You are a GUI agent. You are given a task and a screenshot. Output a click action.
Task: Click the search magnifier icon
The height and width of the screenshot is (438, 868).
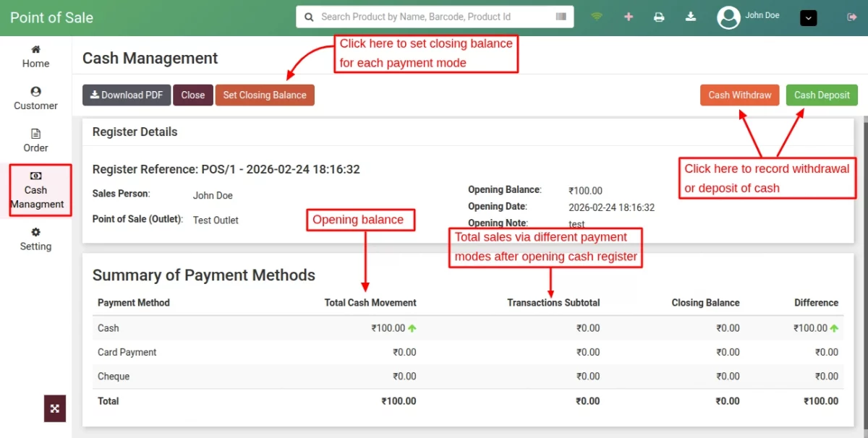[309, 17]
